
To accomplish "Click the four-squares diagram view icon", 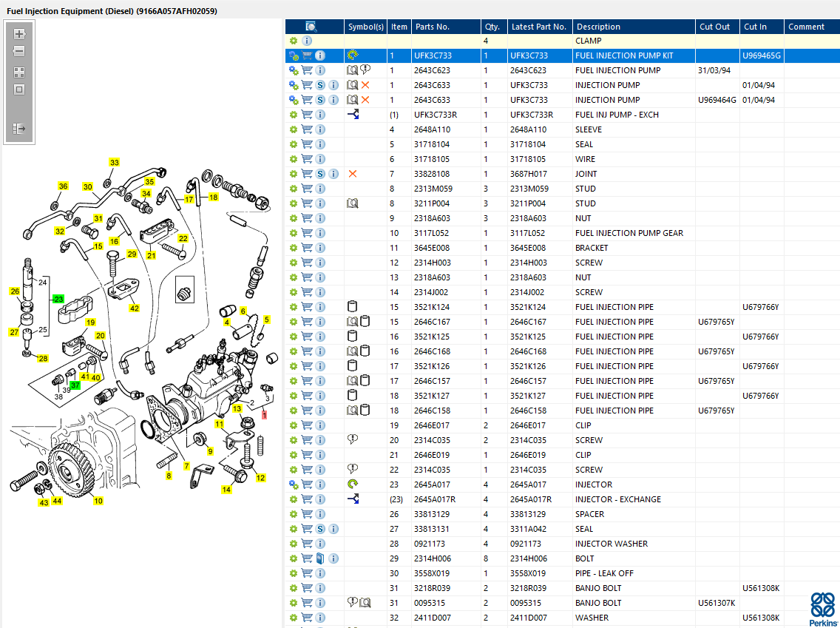I will 19,72.
